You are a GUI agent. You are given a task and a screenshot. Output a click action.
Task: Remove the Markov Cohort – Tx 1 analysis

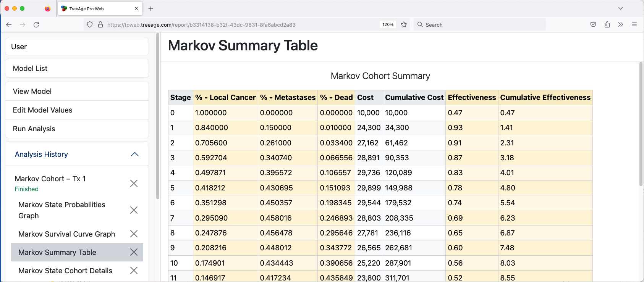(x=134, y=184)
